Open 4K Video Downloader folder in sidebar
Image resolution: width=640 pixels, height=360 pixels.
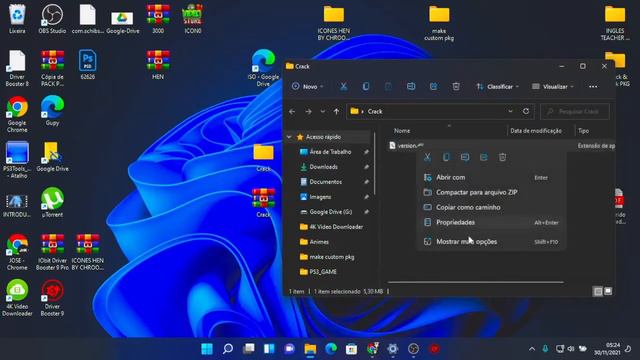click(x=330, y=227)
